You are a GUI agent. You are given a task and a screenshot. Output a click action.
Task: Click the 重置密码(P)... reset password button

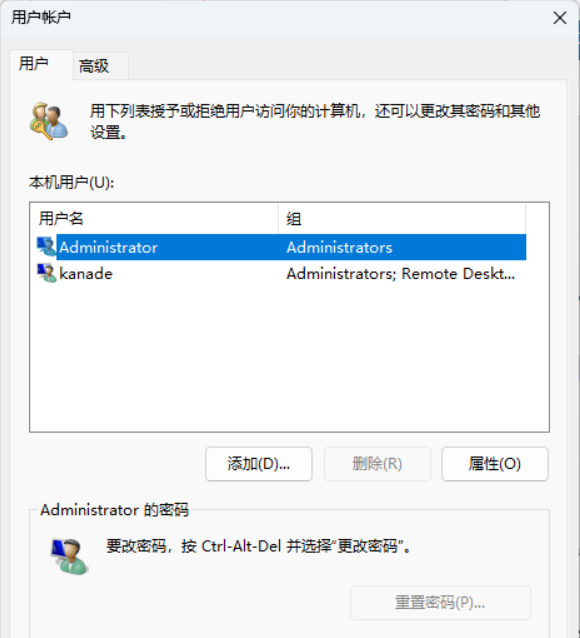point(440,603)
